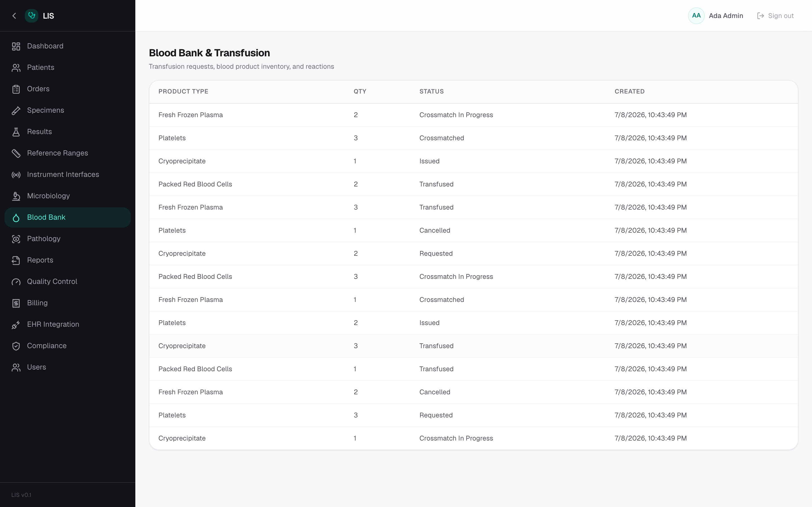Go to Reference Ranges page
This screenshot has height=507, width=812.
pyautogui.click(x=67, y=153)
